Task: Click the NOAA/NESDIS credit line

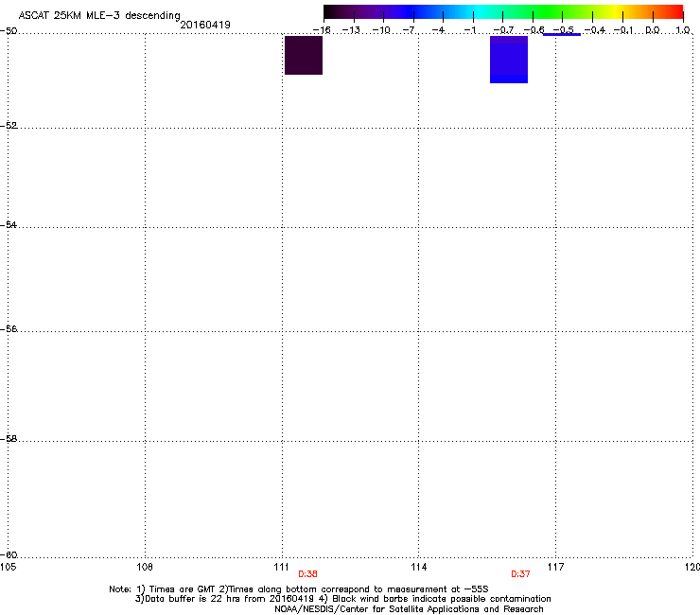Action: tap(409, 609)
